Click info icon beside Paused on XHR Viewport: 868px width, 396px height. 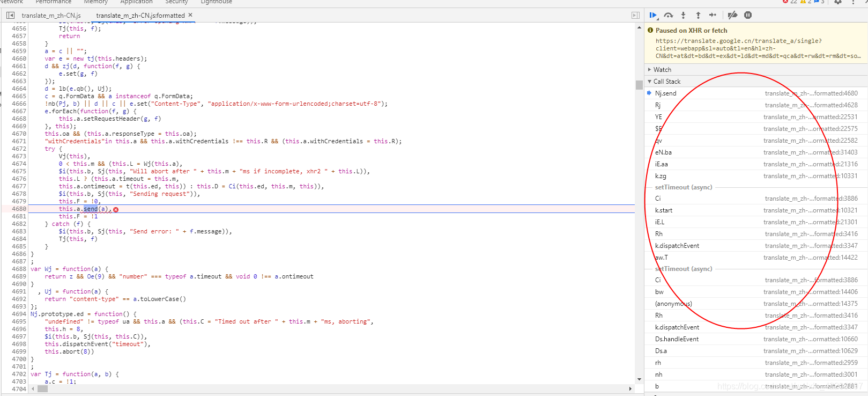pos(650,31)
